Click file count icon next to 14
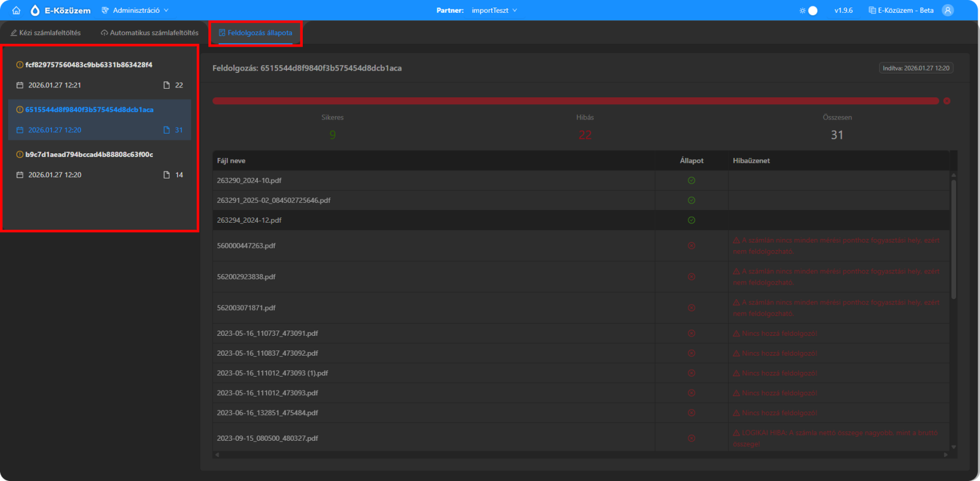This screenshot has height=481, width=980. [167, 175]
